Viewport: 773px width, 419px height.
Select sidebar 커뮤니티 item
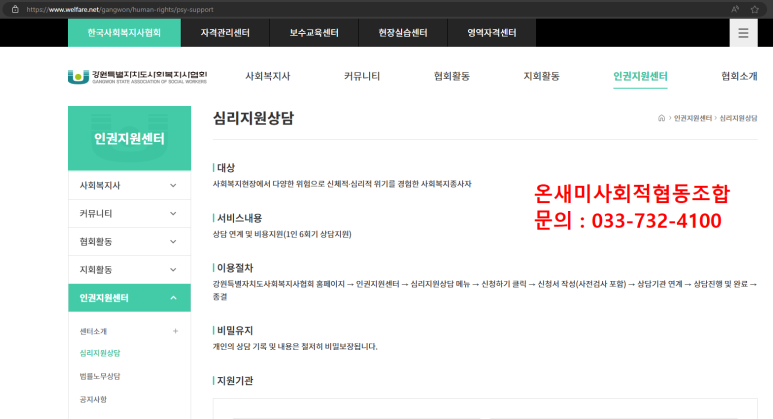tap(129, 214)
